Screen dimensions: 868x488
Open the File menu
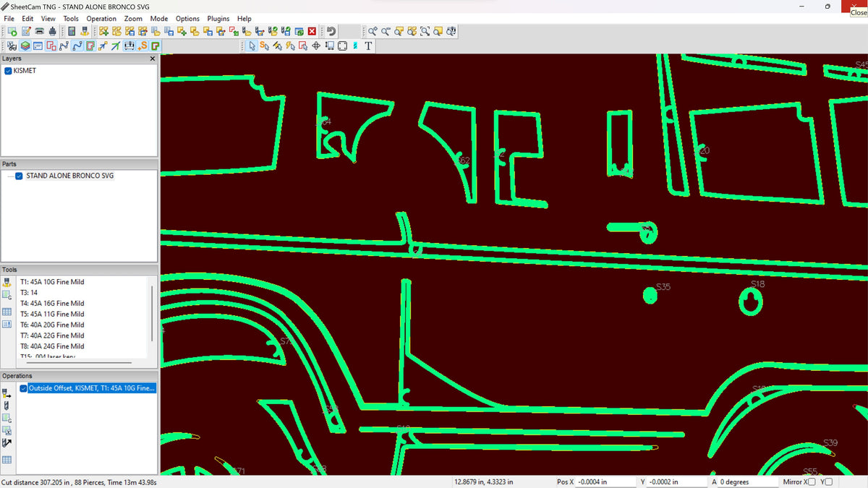pos(9,18)
